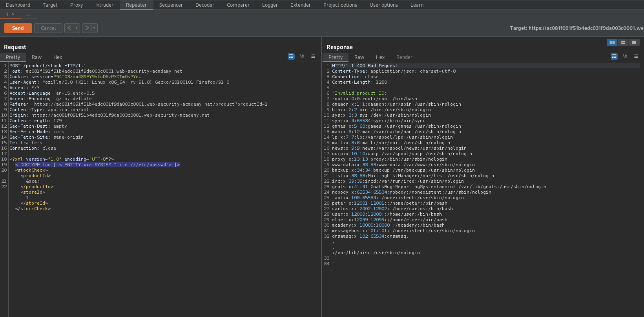Switch to the Target tab
Screen dimensions: 644x317
(x=50, y=5)
